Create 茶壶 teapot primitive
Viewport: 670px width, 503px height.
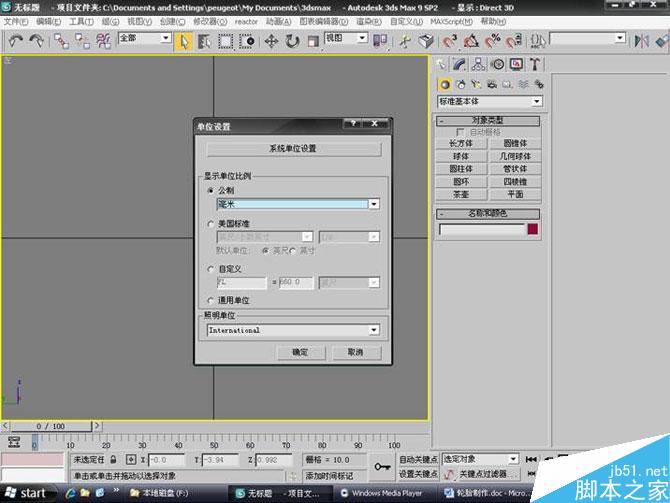[x=461, y=194]
